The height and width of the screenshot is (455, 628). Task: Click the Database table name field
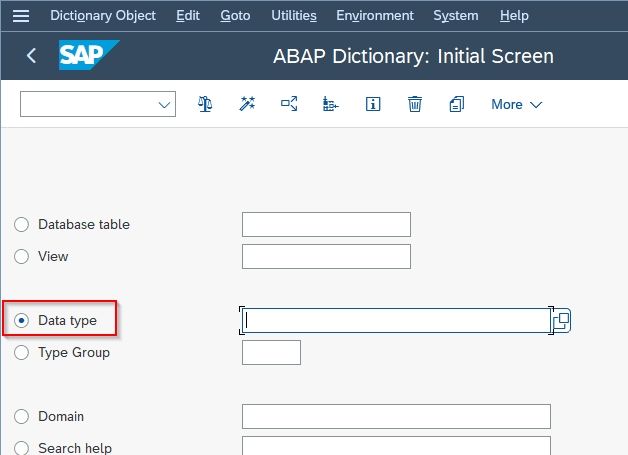pyautogui.click(x=326, y=224)
